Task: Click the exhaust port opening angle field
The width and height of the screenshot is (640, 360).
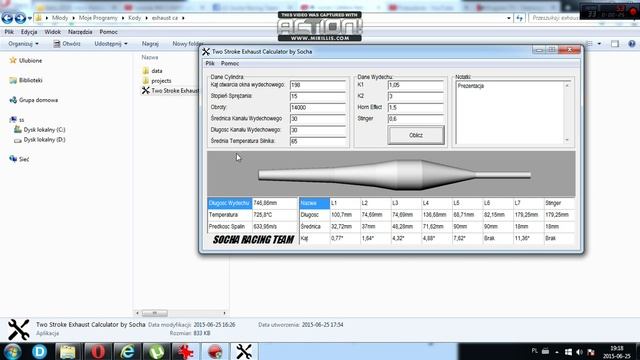Action: (x=318, y=85)
